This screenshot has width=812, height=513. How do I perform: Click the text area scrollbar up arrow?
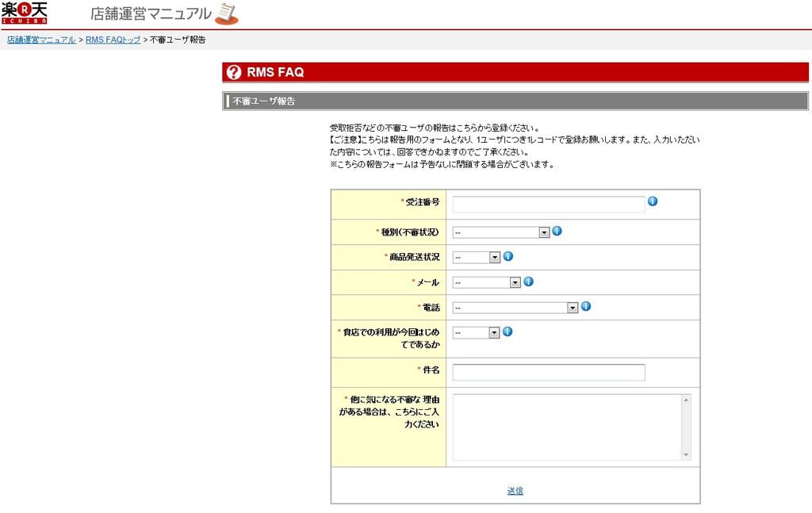[x=686, y=400]
